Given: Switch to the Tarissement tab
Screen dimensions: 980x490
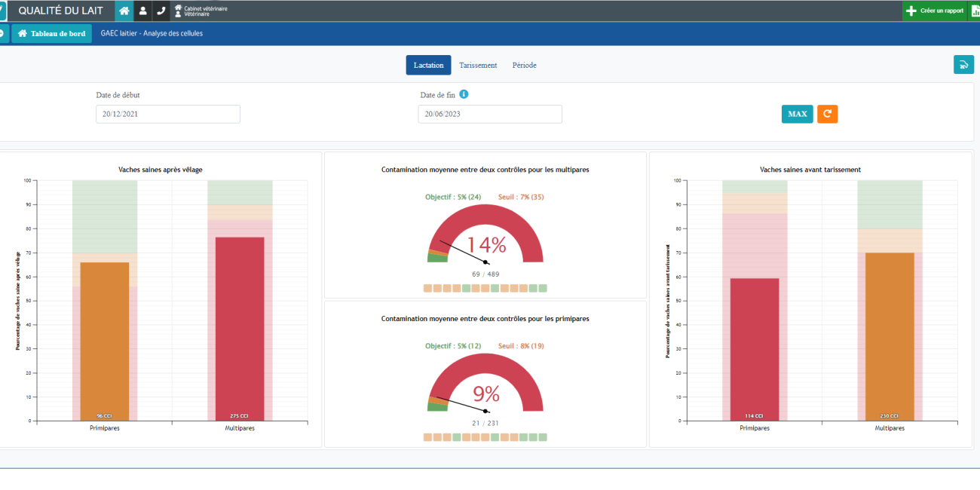Looking at the screenshot, I should (478, 65).
